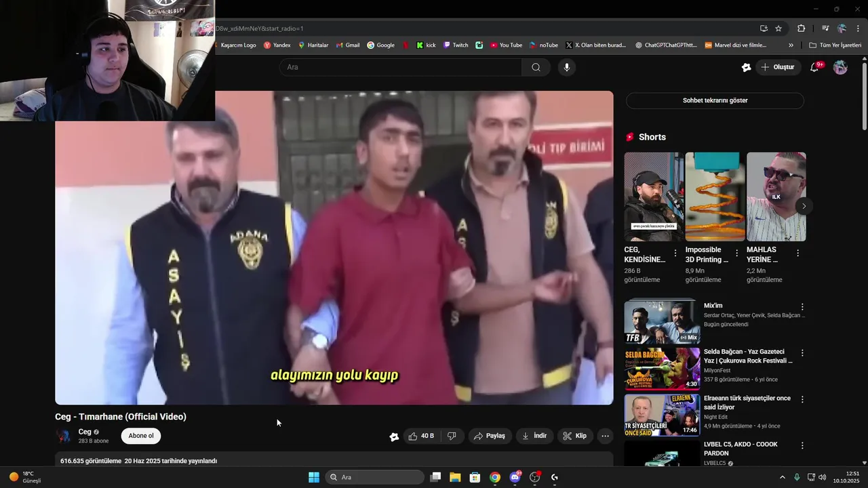Open the Impossible 3D Printing short thumbnail
The height and width of the screenshot is (488, 868).
click(715, 197)
